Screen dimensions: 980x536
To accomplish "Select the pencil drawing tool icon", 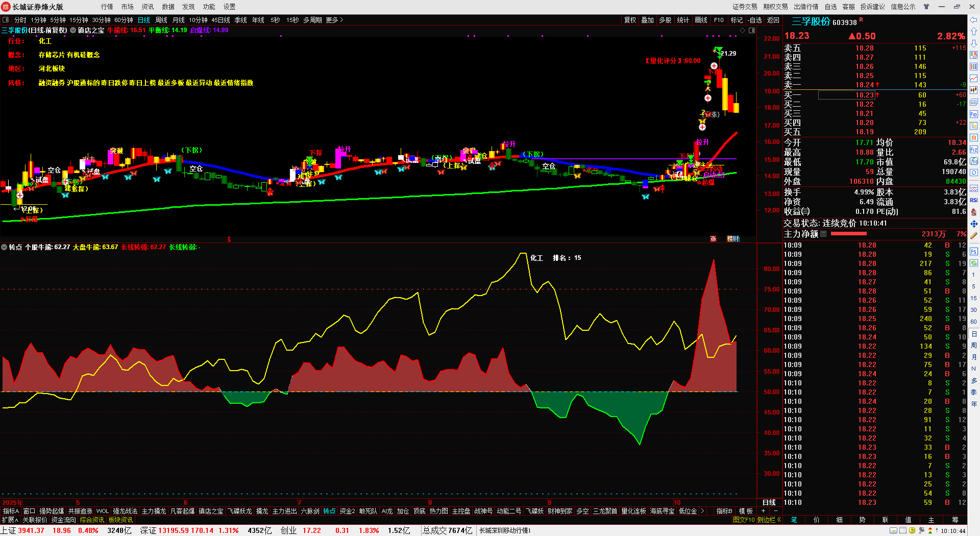I will pyautogui.click(x=974, y=235).
